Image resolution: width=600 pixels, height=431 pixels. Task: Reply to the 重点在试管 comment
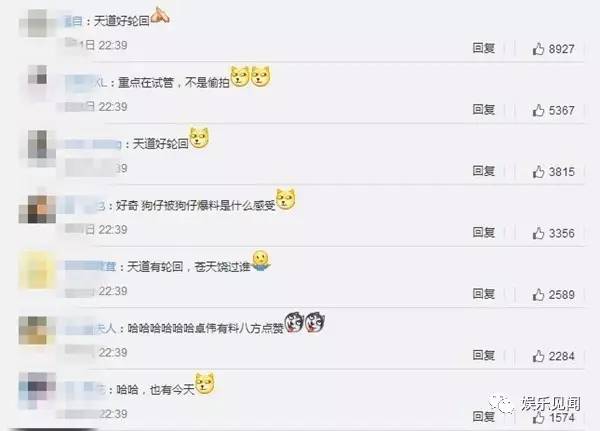[484, 110]
